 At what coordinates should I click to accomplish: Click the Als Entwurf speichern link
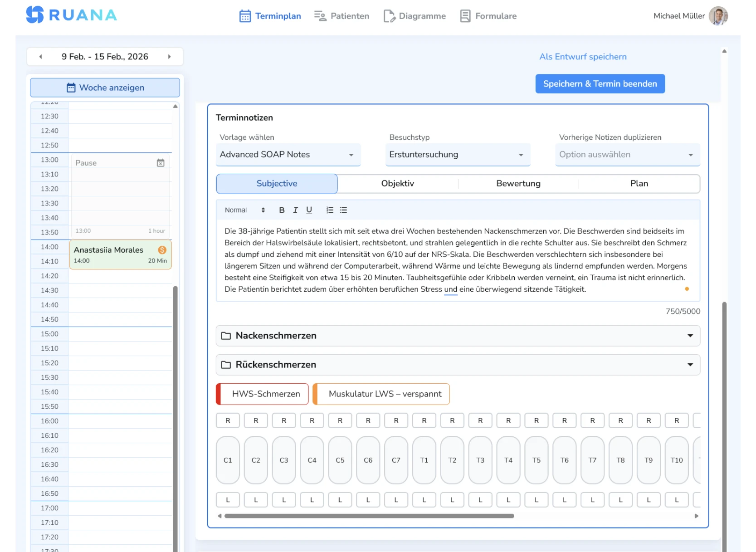point(583,56)
